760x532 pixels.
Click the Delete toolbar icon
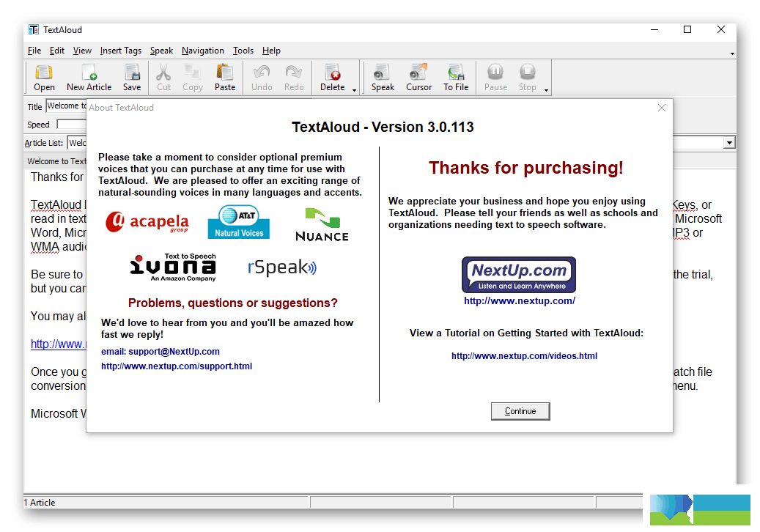333,78
